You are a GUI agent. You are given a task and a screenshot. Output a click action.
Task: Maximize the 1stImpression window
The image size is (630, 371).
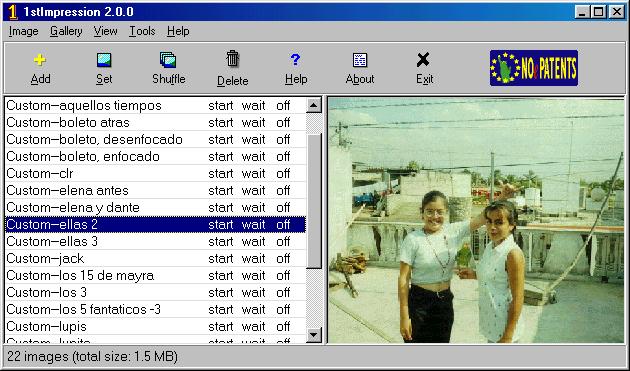pos(599,12)
